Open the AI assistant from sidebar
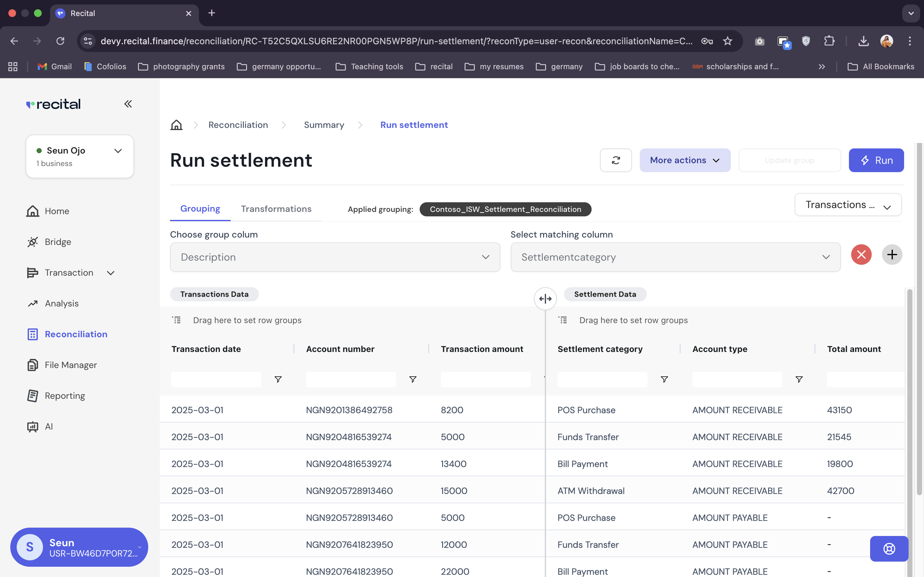The height and width of the screenshot is (577, 924). pyautogui.click(x=49, y=426)
